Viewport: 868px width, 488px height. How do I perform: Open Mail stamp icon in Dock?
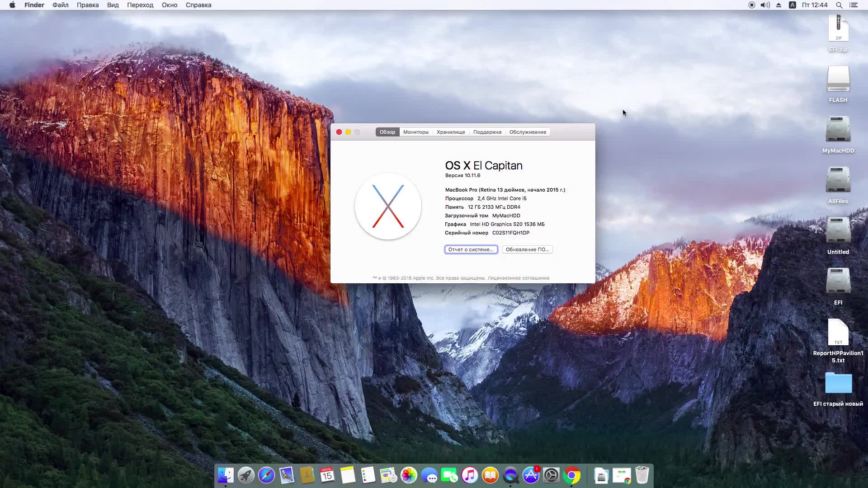click(x=287, y=475)
